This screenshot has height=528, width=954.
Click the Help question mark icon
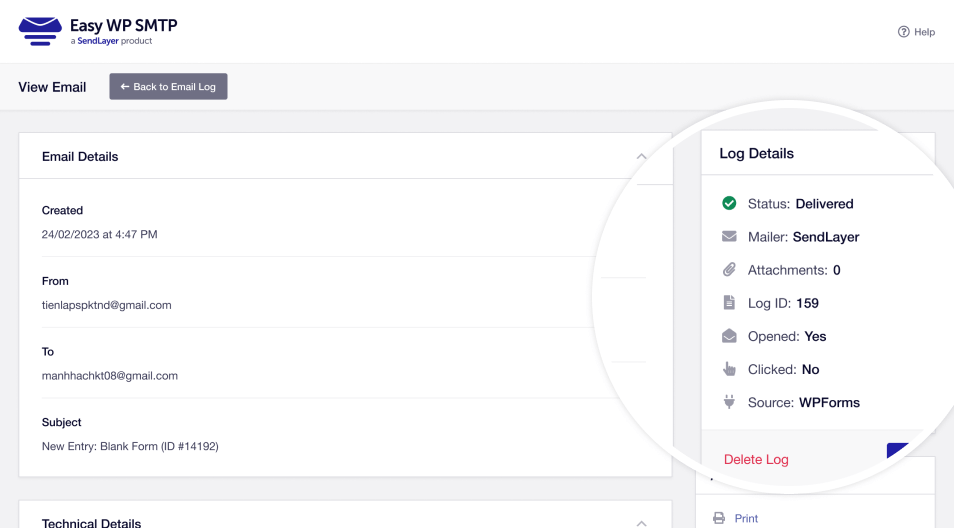pyautogui.click(x=904, y=32)
